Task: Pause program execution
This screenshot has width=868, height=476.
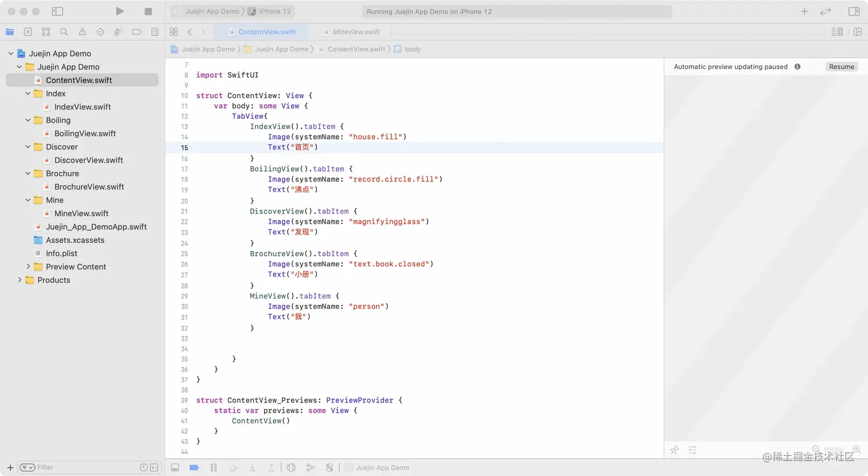Action: tap(214, 467)
